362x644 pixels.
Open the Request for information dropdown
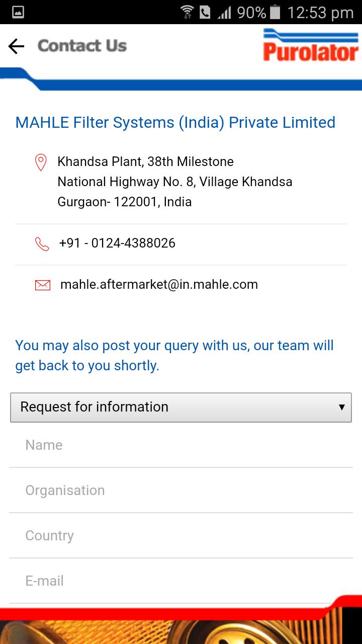(x=181, y=407)
